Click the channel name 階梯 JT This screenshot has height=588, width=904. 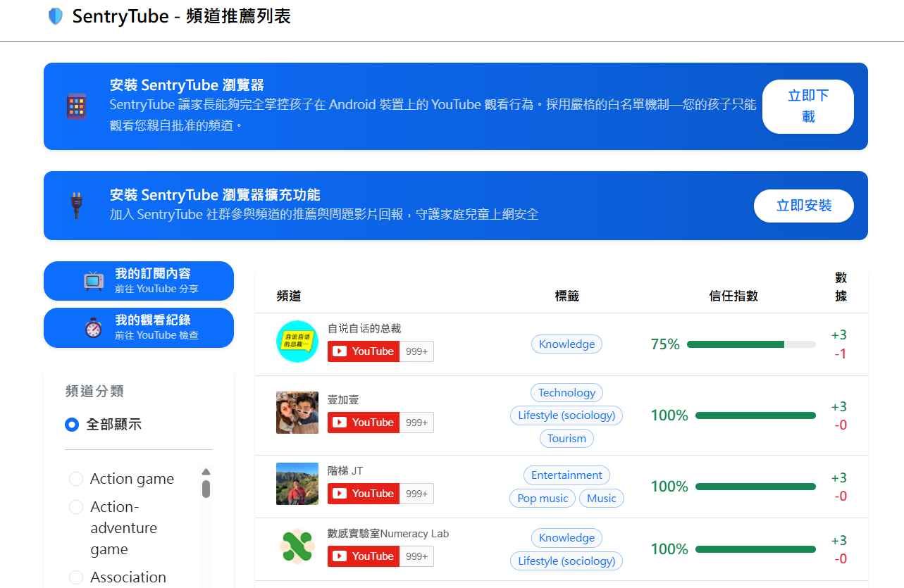pyautogui.click(x=345, y=471)
